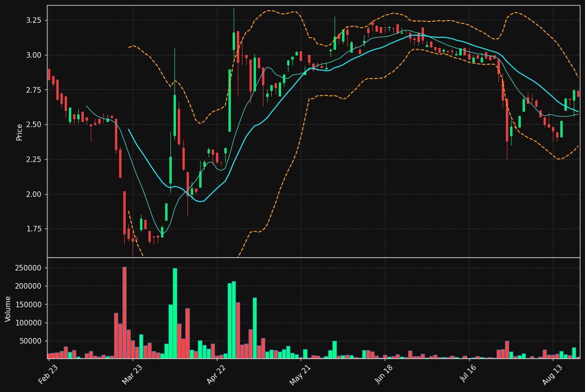Click the 150000 volume axis label
Image resolution: width=585 pixels, height=392 pixels.
coord(28,304)
